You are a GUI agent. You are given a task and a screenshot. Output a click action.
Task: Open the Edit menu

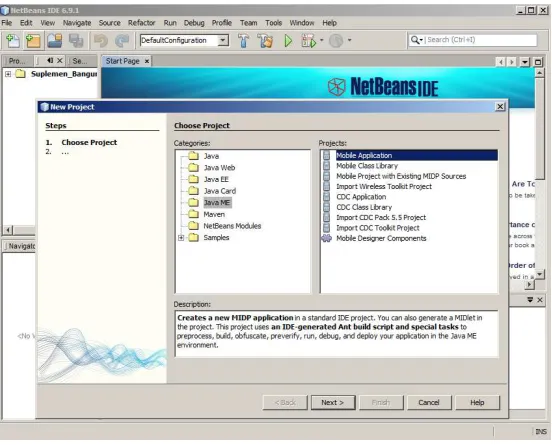pyautogui.click(x=26, y=23)
